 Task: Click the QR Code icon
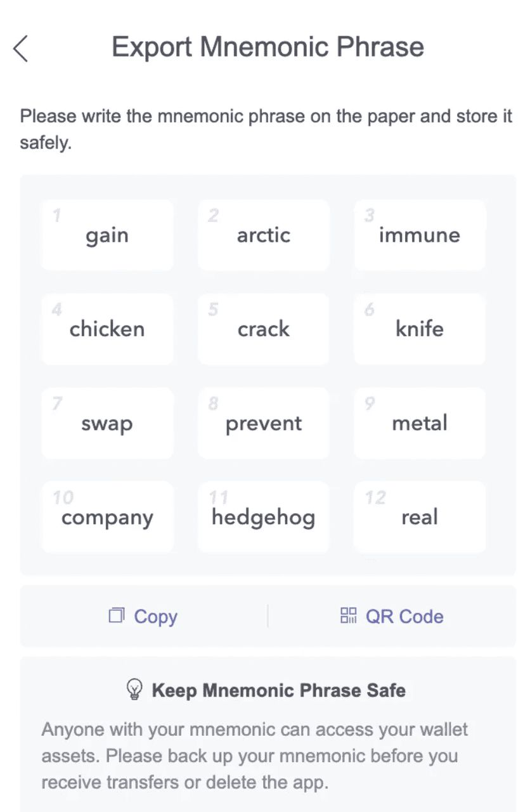coord(348,615)
